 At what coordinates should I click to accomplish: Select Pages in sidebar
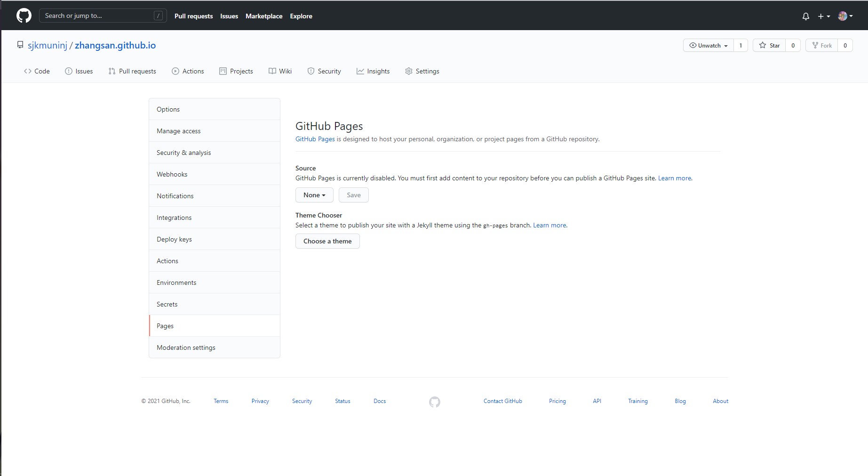(215, 326)
